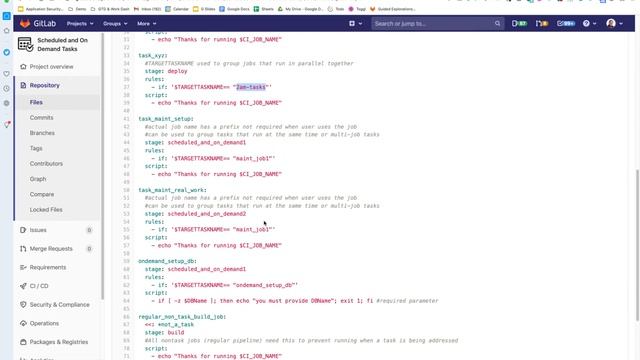Screen dimensions: 640x360
Task: Select Files in repository submenu
Action: [36, 102]
